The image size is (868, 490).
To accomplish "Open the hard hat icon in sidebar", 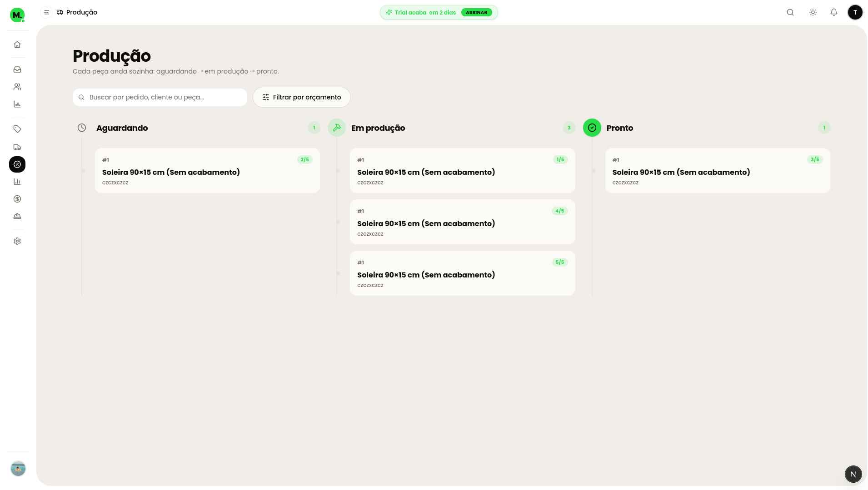I will coord(17,216).
